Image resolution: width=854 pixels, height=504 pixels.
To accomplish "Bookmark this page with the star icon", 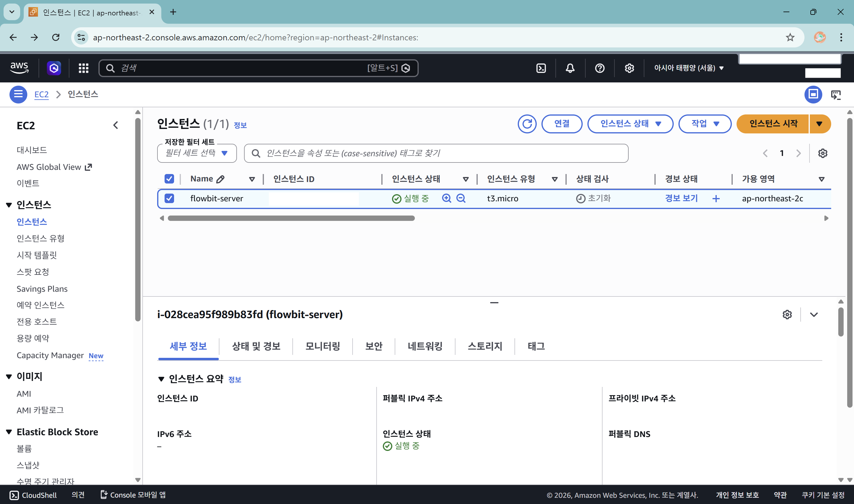I will [790, 37].
